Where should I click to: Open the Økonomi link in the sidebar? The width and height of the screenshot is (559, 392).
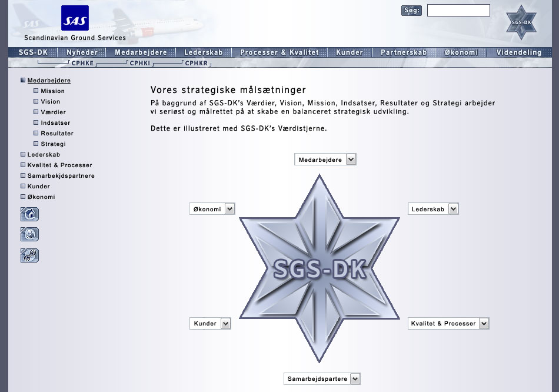coord(41,197)
